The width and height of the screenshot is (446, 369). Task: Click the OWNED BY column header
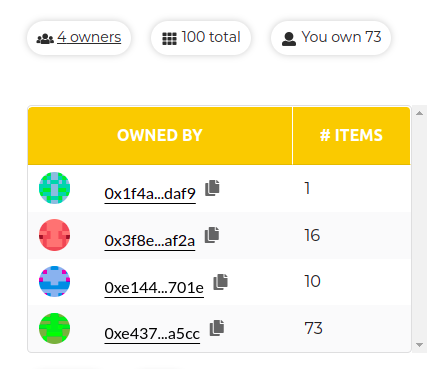click(160, 136)
